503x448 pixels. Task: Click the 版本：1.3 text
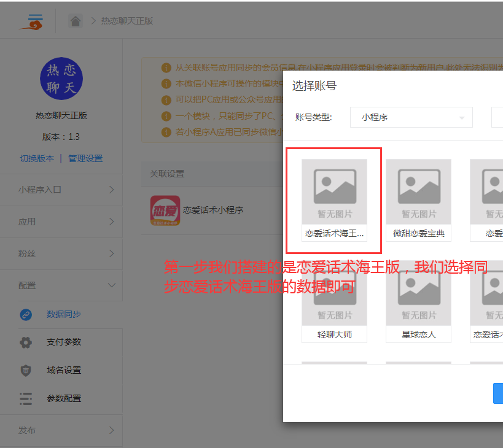point(61,137)
